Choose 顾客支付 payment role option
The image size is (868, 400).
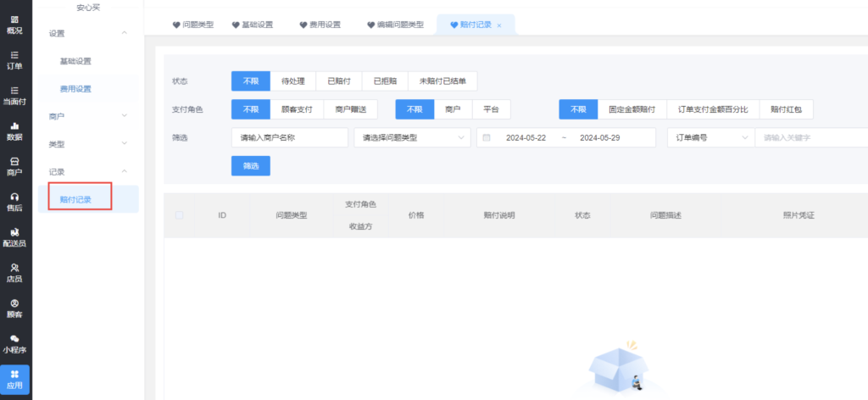click(x=297, y=109)
